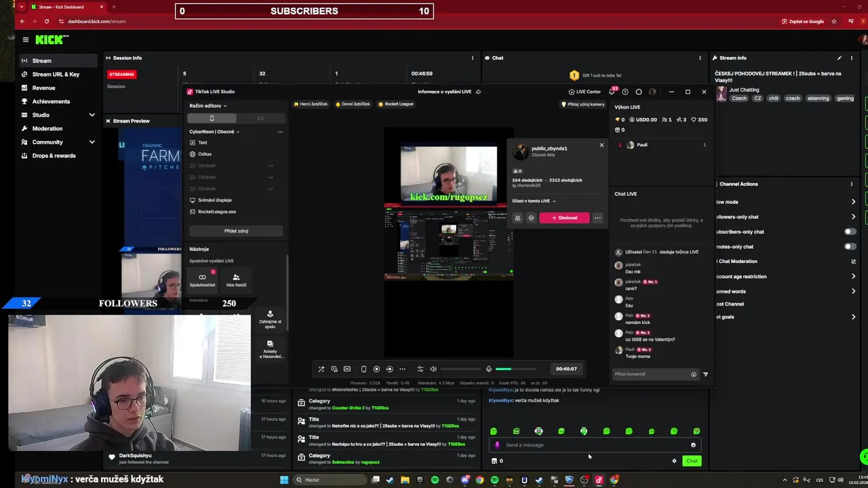Open the Kick hamburger menu
The width and height of the screenshot is (868, 488).
(25, 40)
